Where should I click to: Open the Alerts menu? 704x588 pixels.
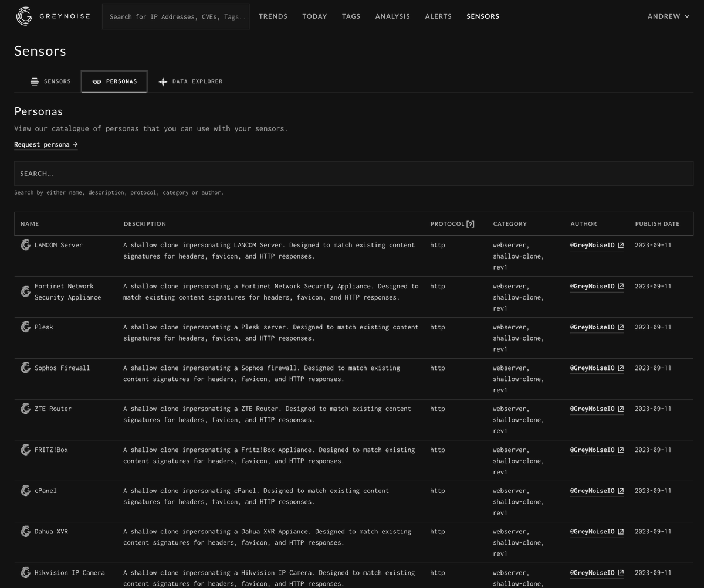point(438,16)
